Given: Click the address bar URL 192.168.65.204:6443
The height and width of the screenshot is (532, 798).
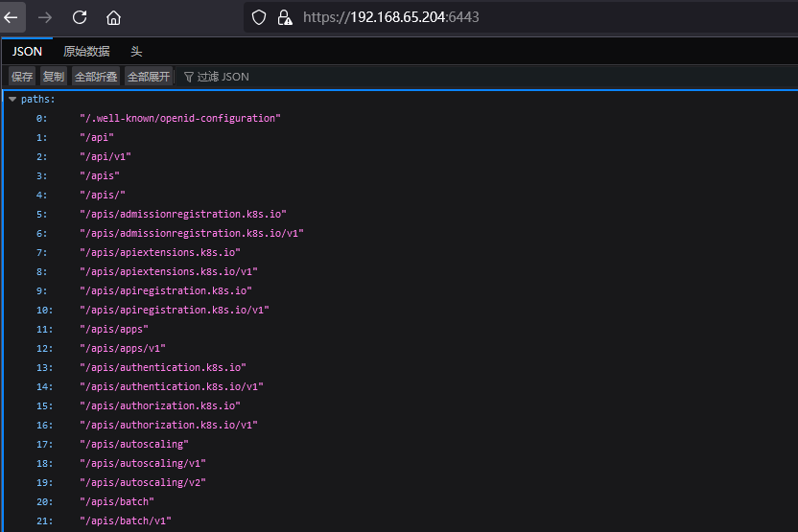Looking at the screenshot, I should pos(391,17).
